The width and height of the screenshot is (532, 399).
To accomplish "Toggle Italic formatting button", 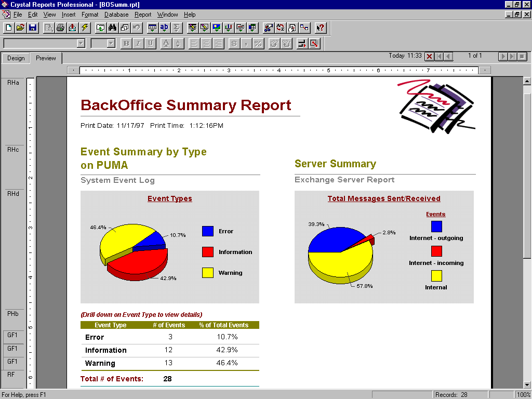I will click(x=138, y=44).
